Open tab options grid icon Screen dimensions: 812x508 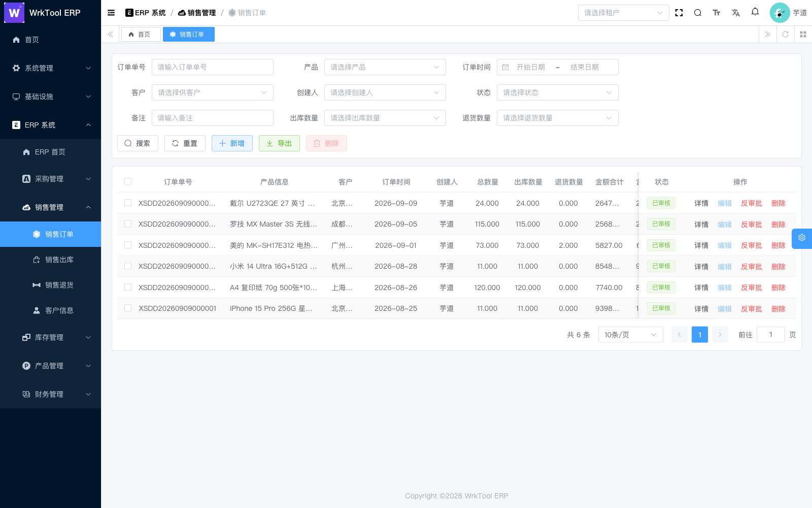click(803, 34)
